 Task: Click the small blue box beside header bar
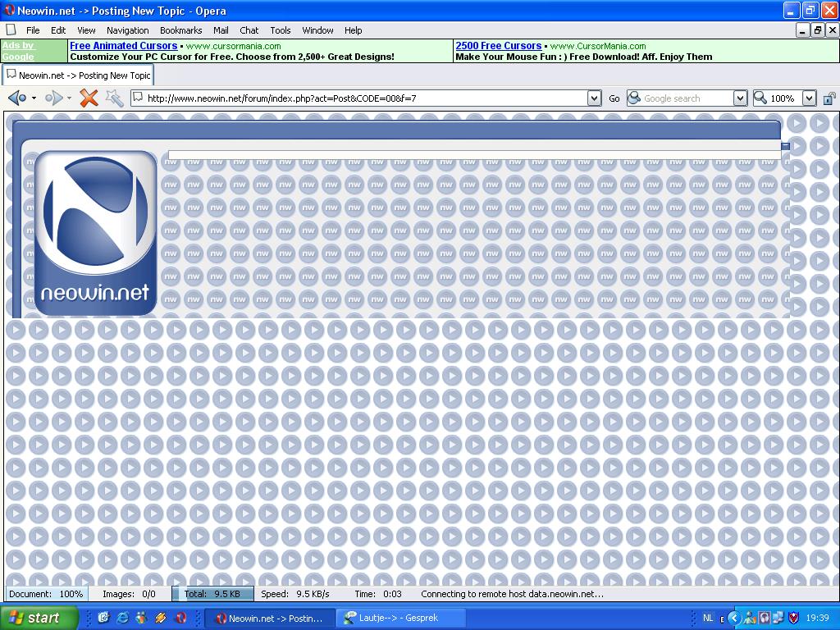(x=785, y=146)
